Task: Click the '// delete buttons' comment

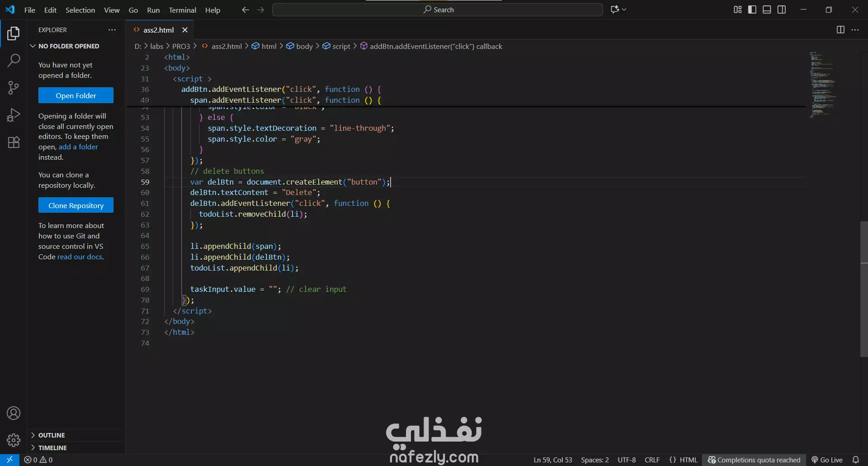Action: (227, 171)
